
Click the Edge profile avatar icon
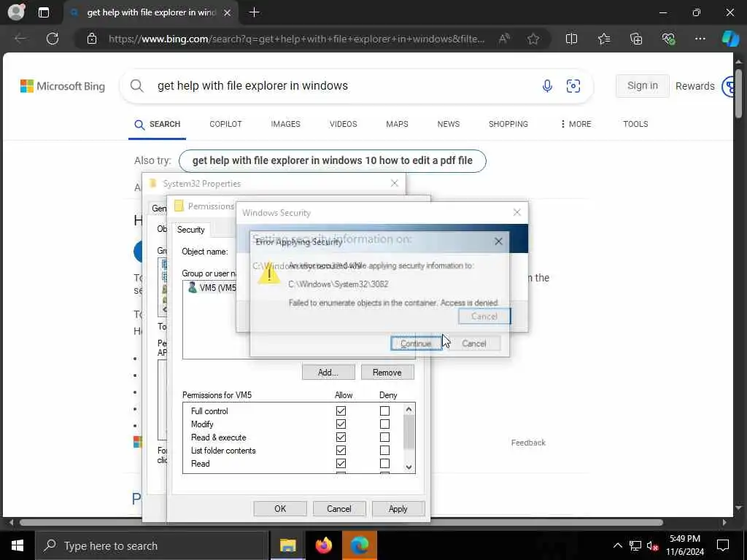click(16, 12)
